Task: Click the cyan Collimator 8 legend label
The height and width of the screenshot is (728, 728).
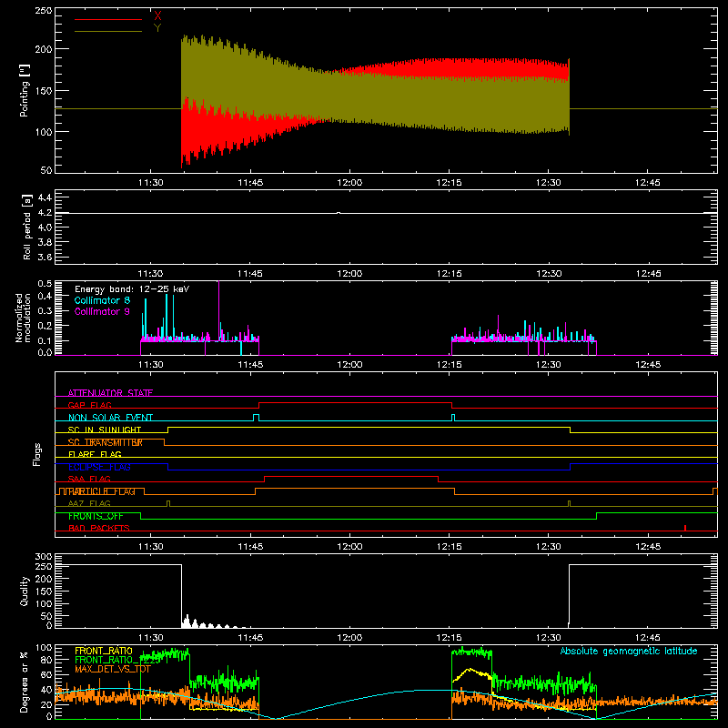Action: (x=102, y=300)
